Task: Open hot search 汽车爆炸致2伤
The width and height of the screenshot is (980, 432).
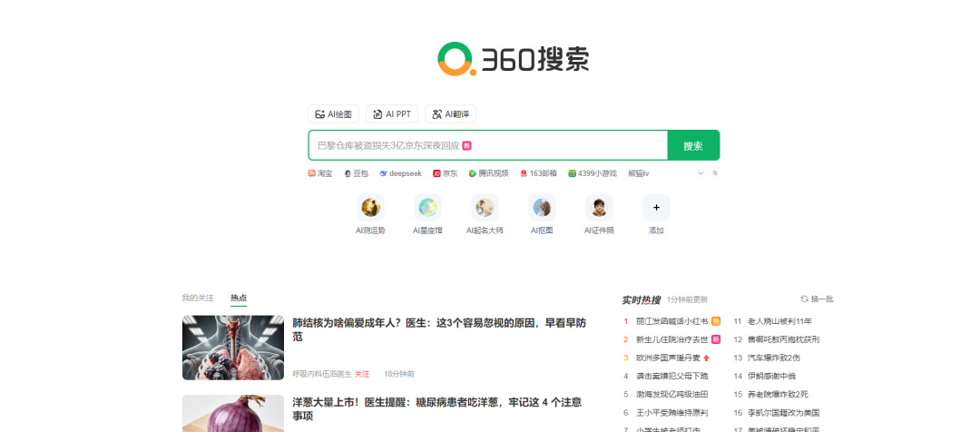Action: click(774, 358)
